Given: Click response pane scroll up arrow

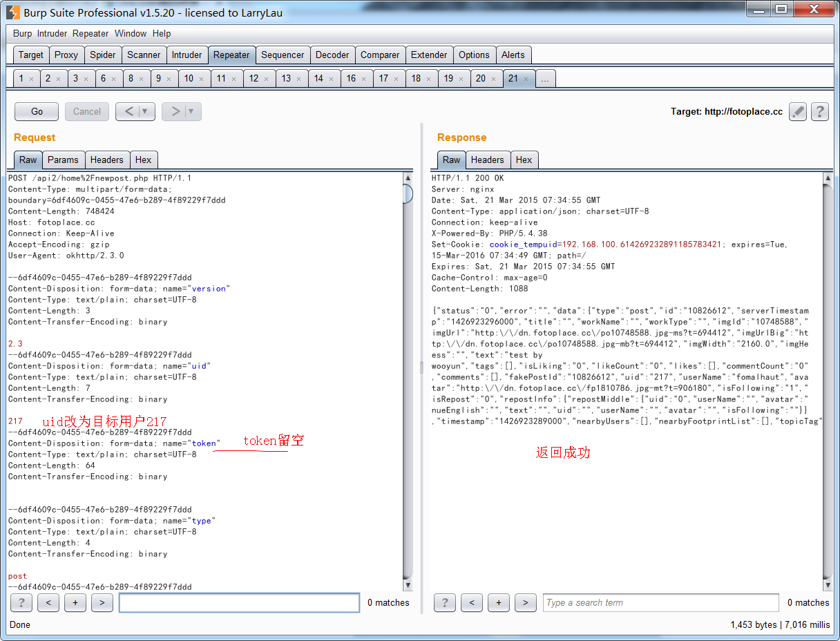Looking at the screenshot, I should (828, 178).
